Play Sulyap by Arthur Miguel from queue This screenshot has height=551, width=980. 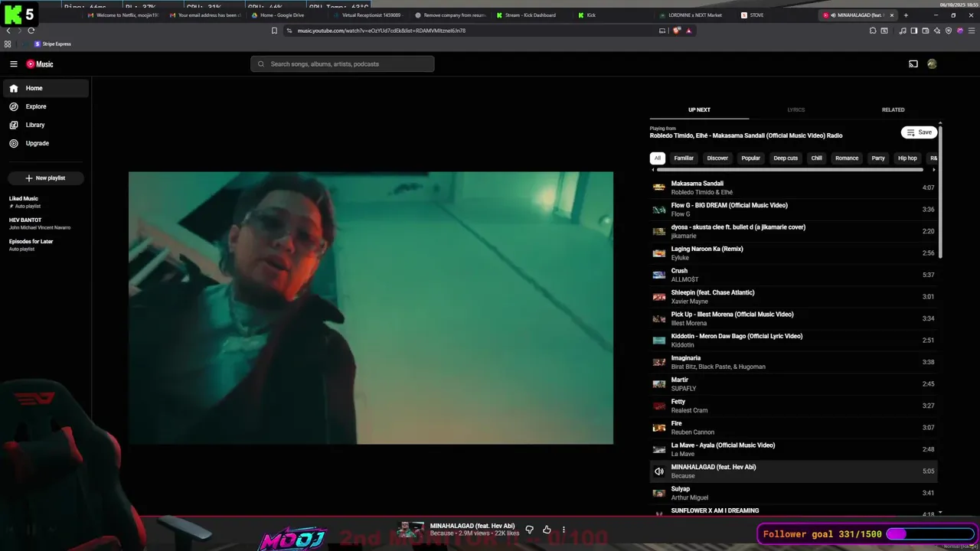(x=793, y=493)
